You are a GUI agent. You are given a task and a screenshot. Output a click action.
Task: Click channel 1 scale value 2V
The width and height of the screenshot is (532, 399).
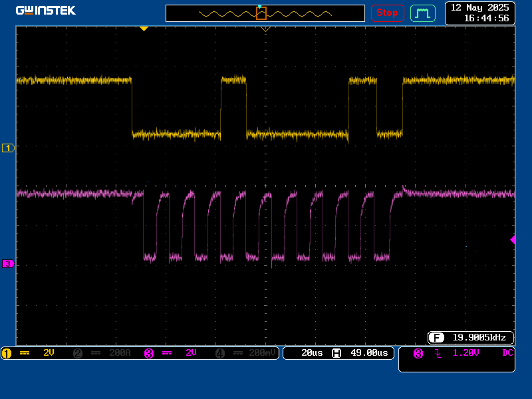coord(49,353)
